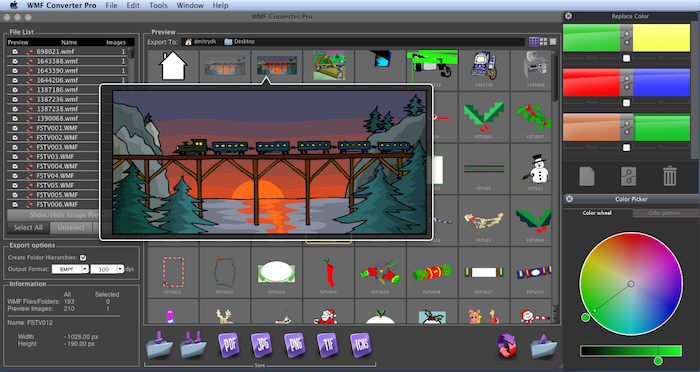Image resolution: width=700 pixels, height=372 pixels.
Task: Click the Unselect button
Action: 71,227
